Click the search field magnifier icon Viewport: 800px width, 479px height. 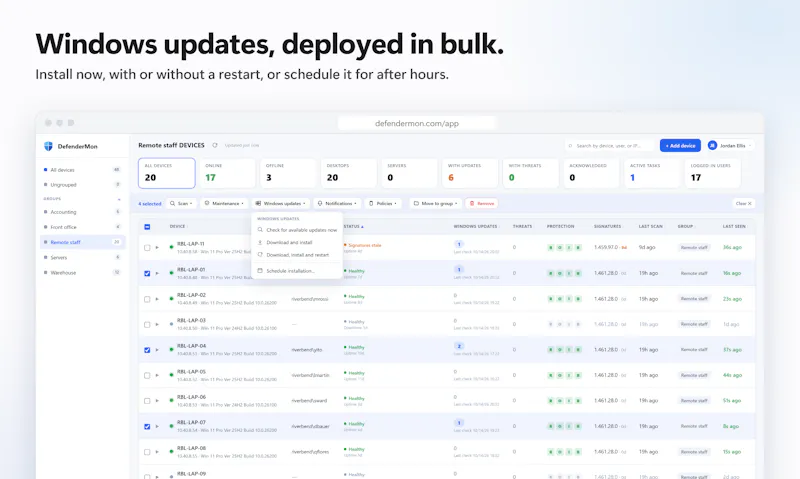click(x=570, y=146)
